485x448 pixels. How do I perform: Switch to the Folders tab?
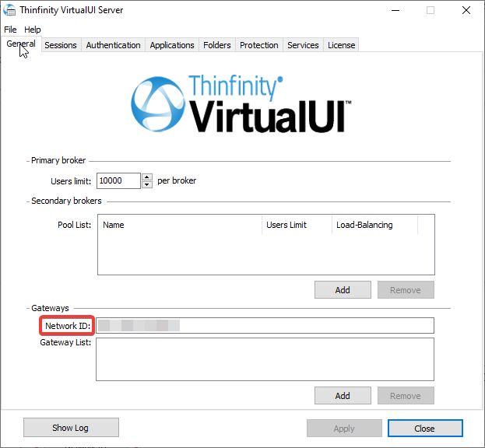coord(217,45)
